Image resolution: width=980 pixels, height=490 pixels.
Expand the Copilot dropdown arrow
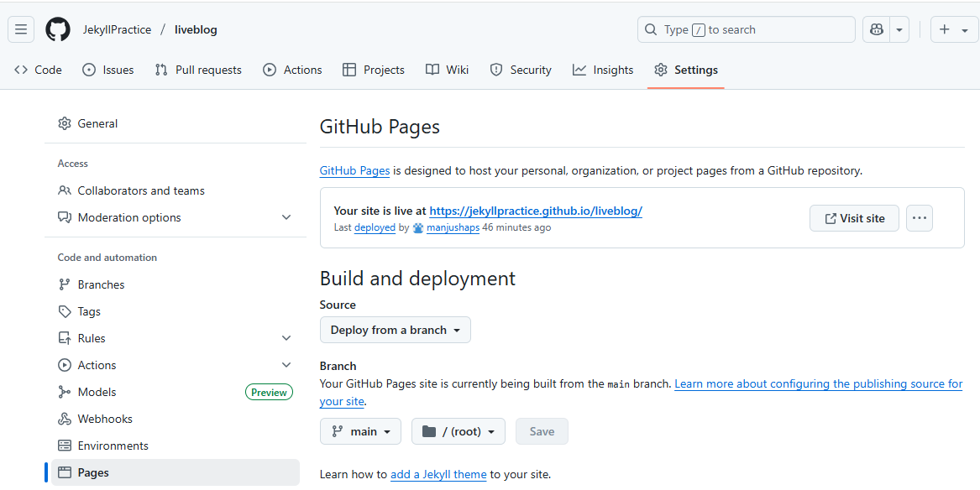click(899, 29)
